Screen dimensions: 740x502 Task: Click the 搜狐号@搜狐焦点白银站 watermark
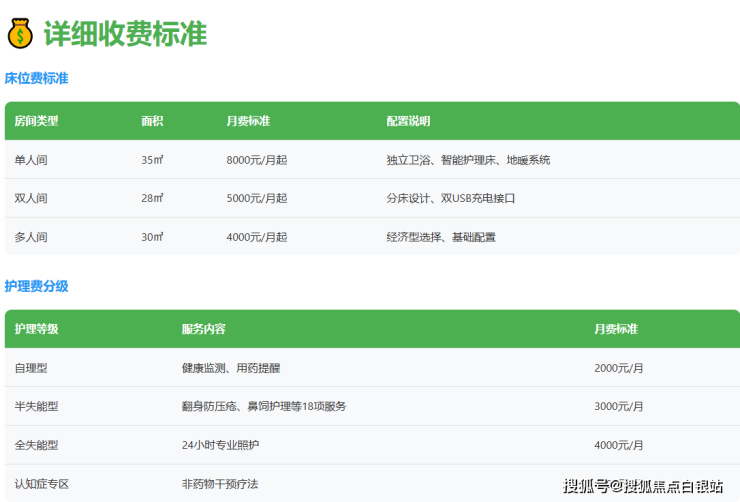642,487
